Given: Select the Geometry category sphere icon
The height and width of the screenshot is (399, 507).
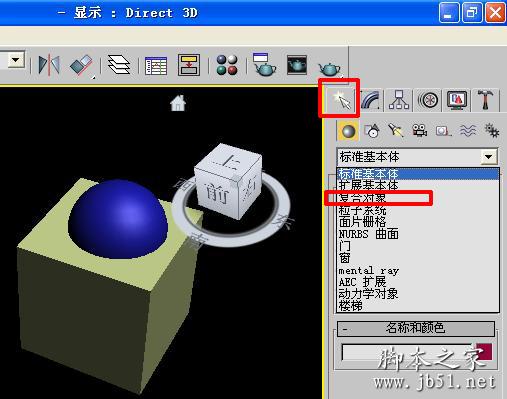Looking at the screenshot, I should click(348, 131).
